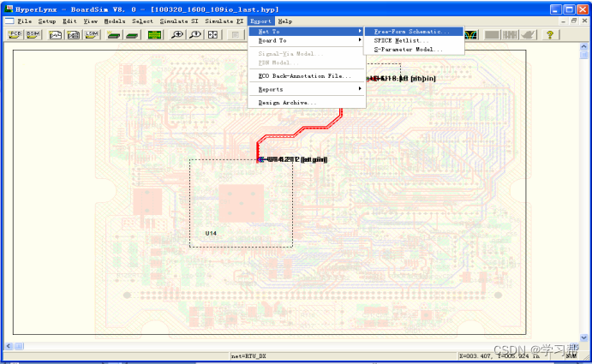
Task: Select Design Archive... menu entry
Action: [x=307, y=103]
